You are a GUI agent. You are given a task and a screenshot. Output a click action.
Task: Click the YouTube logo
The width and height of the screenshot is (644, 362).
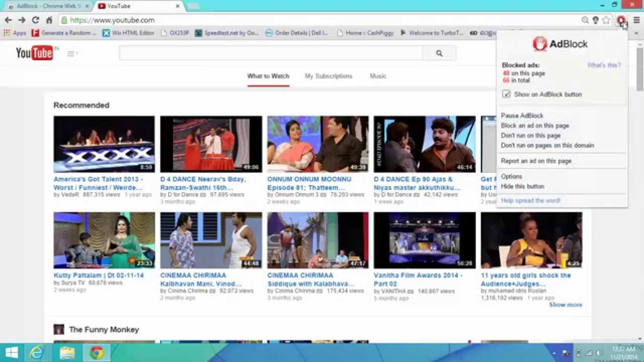[x=35, y=53]
